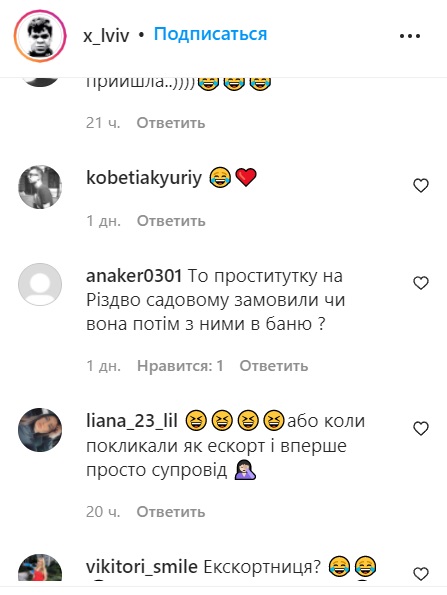447x595 pixels.
Task: Click the Подписаться follow link
Action: [210, 34]
